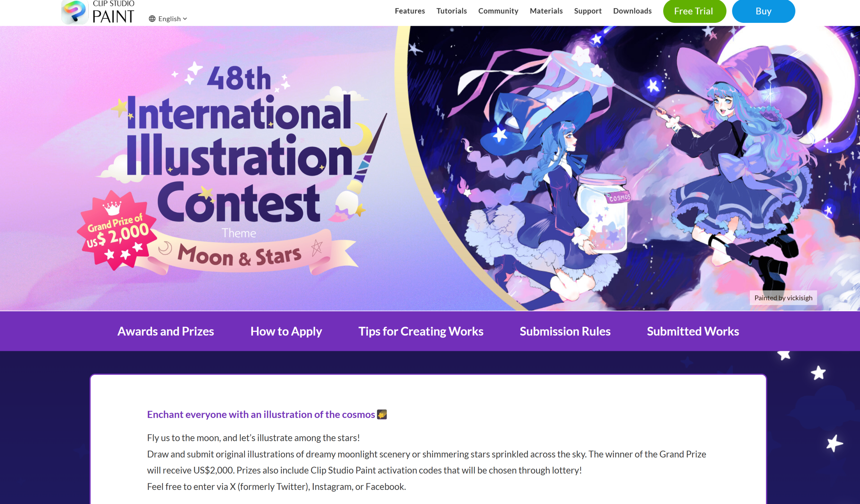The image size is (860, 504).
Task: Open the Materials menu item
Action: 546,11
